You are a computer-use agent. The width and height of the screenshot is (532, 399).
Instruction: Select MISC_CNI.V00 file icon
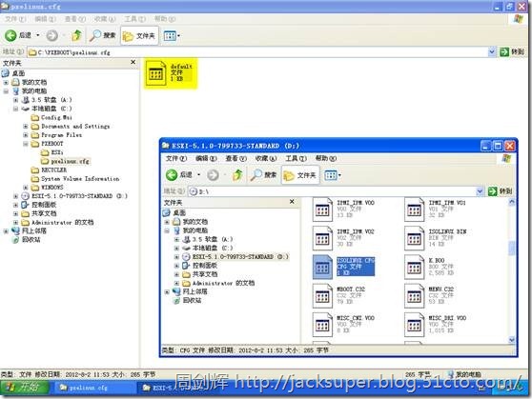click(322, 325)
